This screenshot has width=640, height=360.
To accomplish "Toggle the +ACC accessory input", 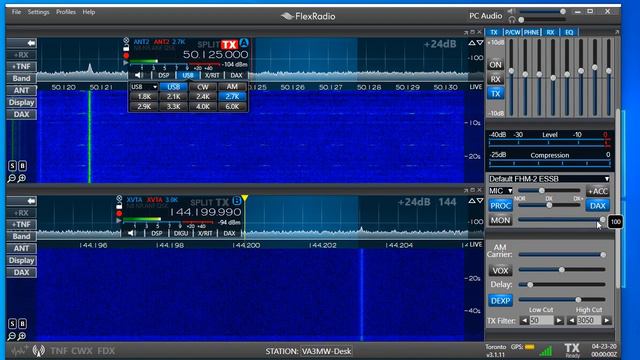I will point(598,191).
